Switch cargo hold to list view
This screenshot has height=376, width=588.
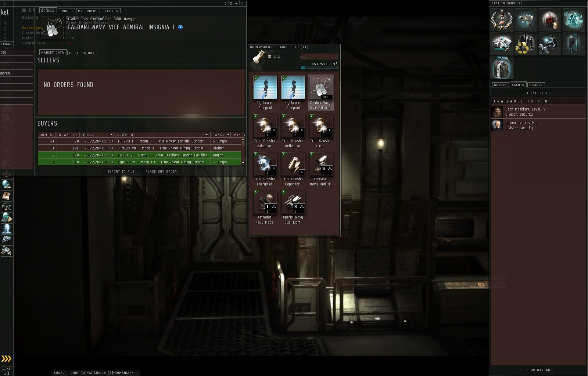[279, 57]
